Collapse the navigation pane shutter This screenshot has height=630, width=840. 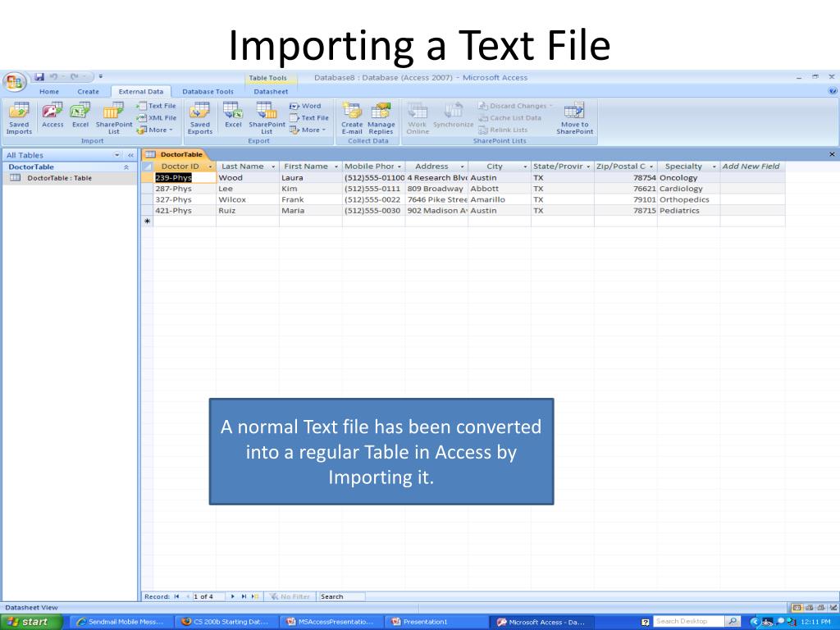click(130, 155)
